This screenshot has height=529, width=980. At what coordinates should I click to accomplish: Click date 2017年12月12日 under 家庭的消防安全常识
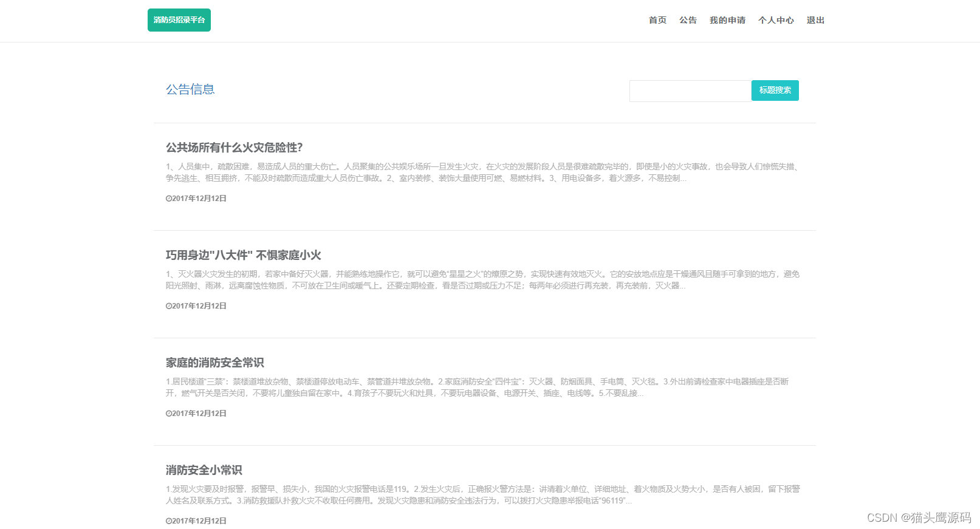pyautogui.click(x=199, y=414)
